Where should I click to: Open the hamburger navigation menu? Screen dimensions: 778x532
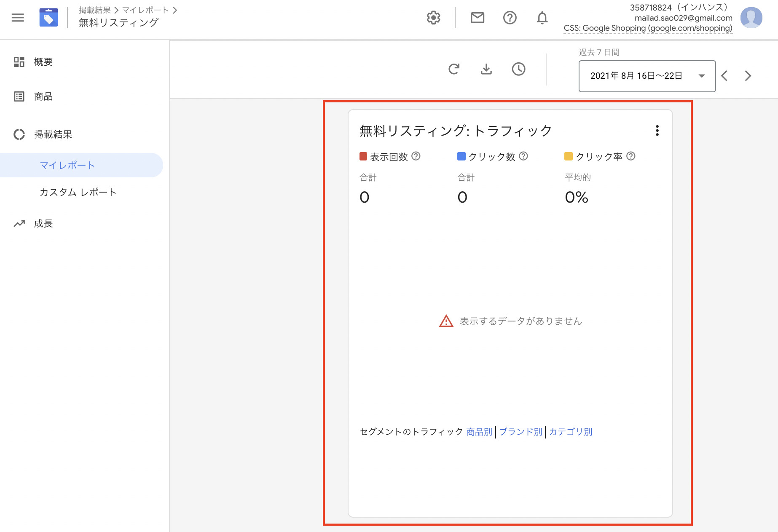pyautogui.click(x=18, y=18)
